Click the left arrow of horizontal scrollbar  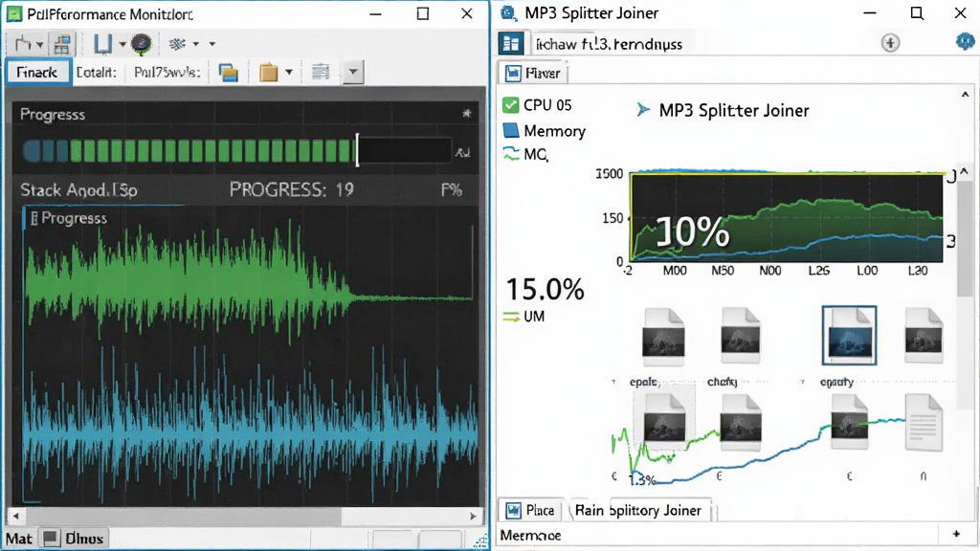tap(15, 516)
